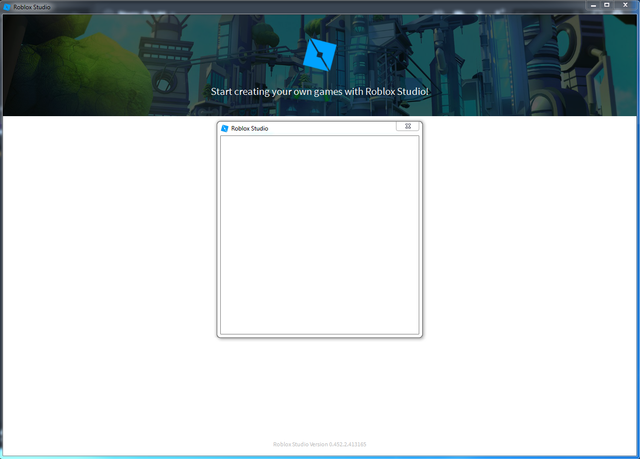Image resolution: width=640 pixels, height=459 pixels.
Task: Click the main window's Roblox Studio title icon
Action: point(7,7)
